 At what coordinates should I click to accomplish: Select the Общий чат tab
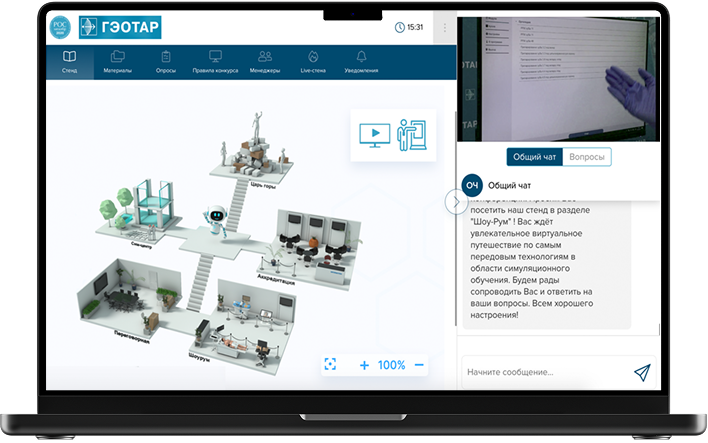tap(534, 157)
